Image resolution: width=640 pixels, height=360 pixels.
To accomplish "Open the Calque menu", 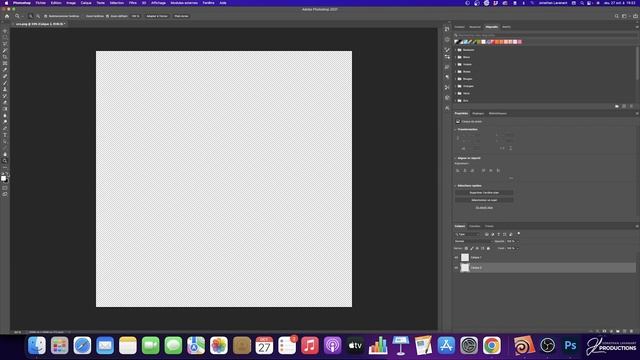I will tap(86, 3).
